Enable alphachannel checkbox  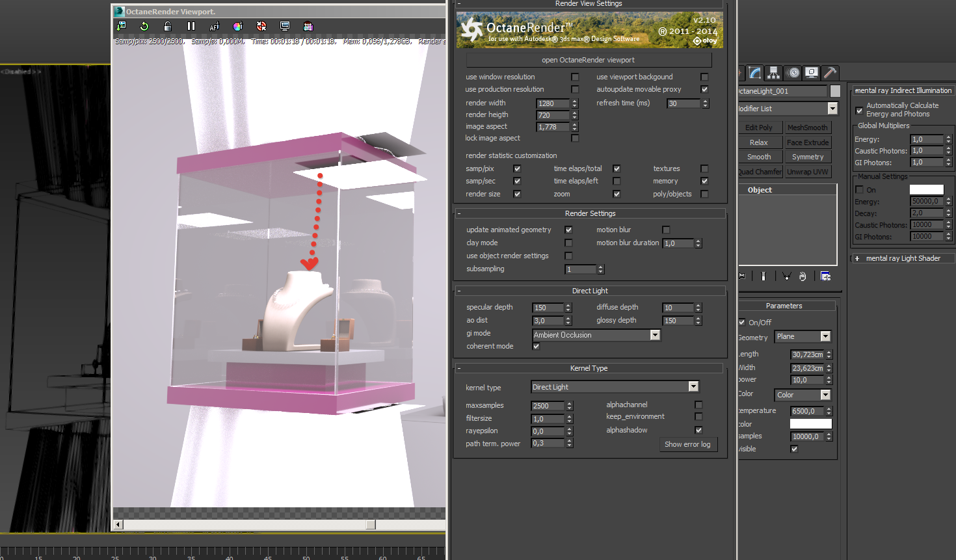coord(698,405)
